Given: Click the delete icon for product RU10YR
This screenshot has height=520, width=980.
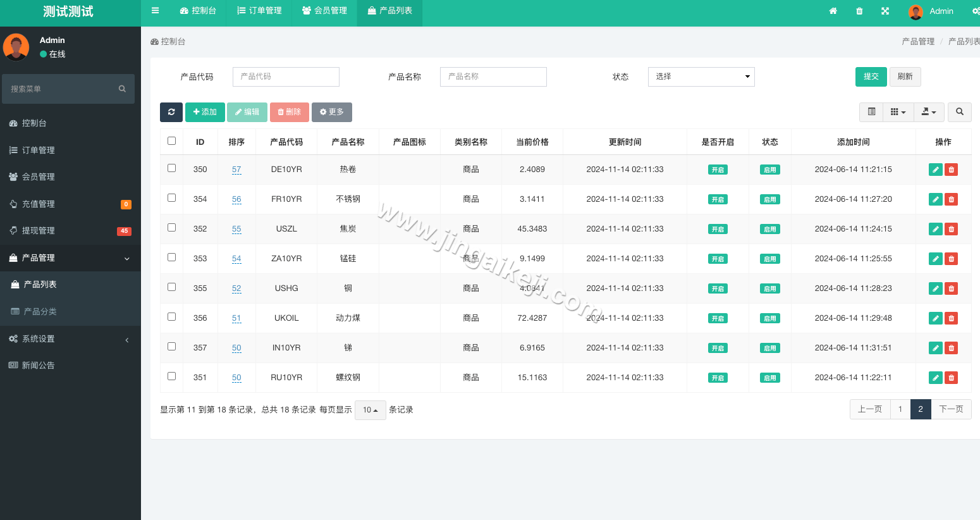Looking at the screenshot, I should (x=951, y=377).
